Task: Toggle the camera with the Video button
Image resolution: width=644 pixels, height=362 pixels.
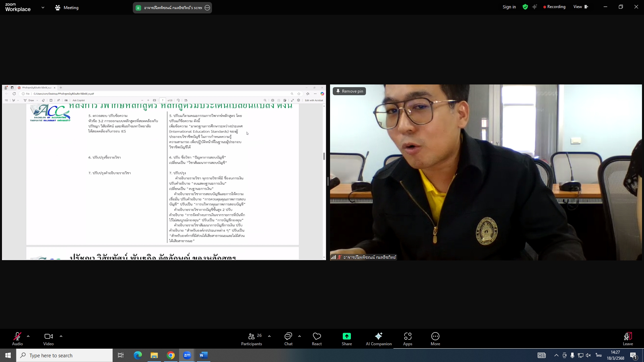Action: 48,339
